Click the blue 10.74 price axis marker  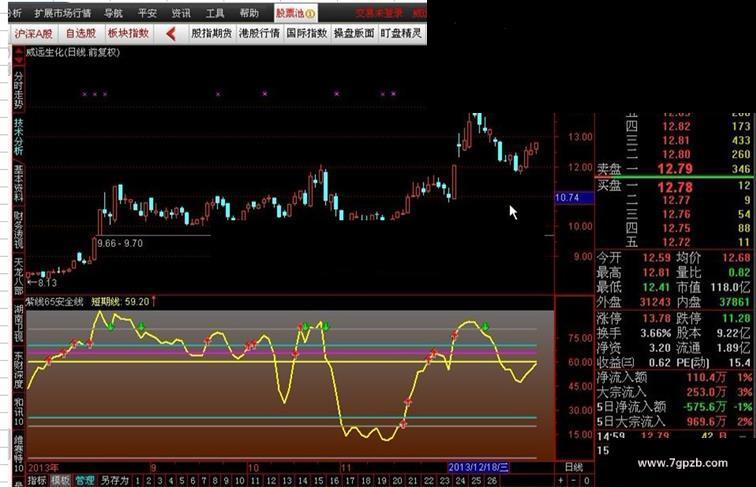(x=574, y=198)
